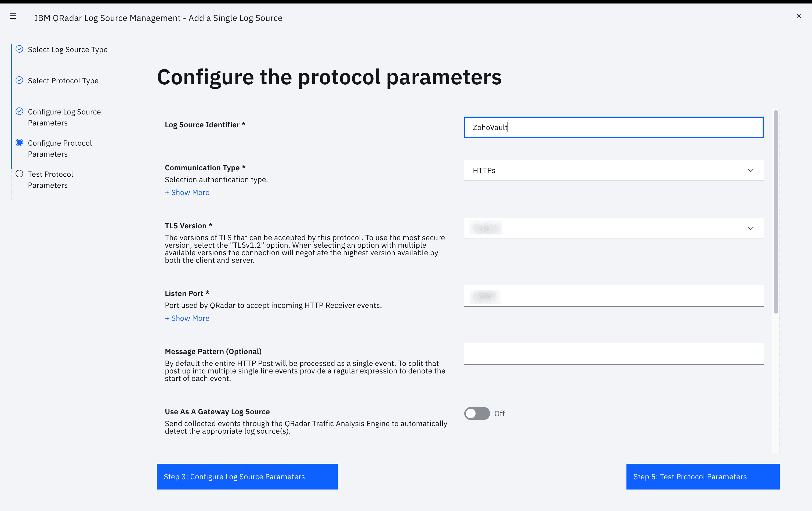Show more under Listen Port description

[x=187, y=318]
